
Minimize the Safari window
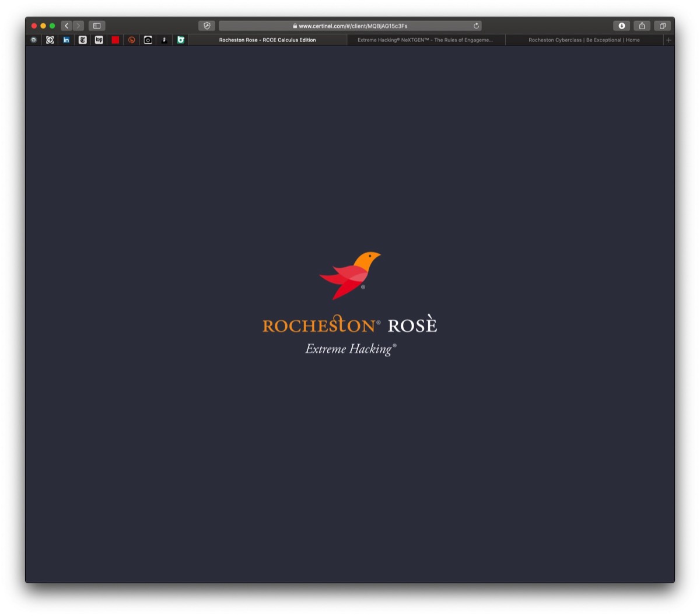pos(43,26)
